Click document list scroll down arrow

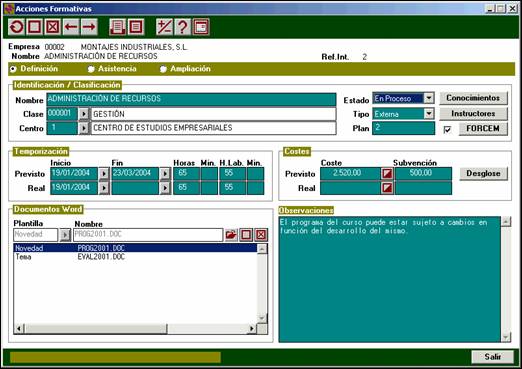coord(262,318)
